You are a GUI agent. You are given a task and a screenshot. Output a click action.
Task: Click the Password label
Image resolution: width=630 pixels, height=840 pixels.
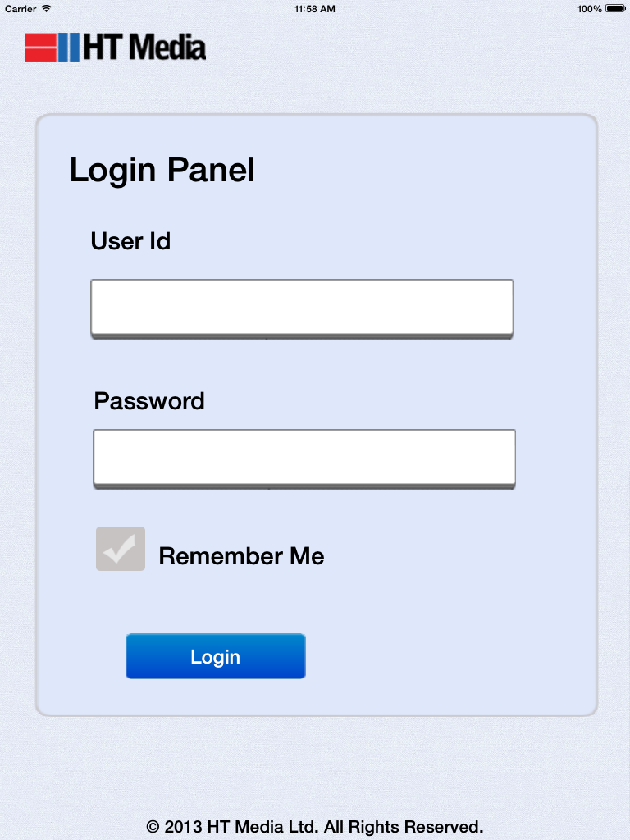[x=149, y=401]
